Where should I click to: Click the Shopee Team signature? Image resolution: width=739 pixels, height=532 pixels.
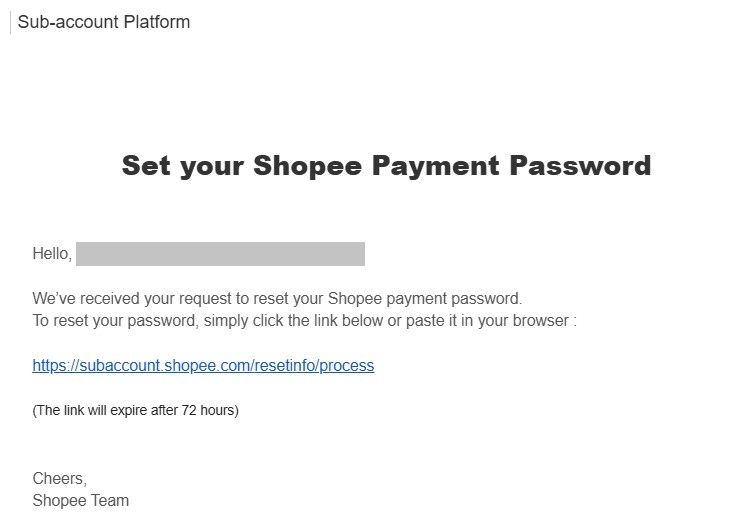point(80,501)
